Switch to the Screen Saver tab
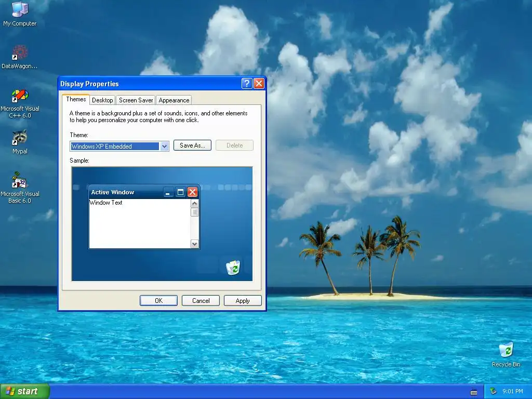The width and height of the screenshot is (532, 399). (136, 100)
